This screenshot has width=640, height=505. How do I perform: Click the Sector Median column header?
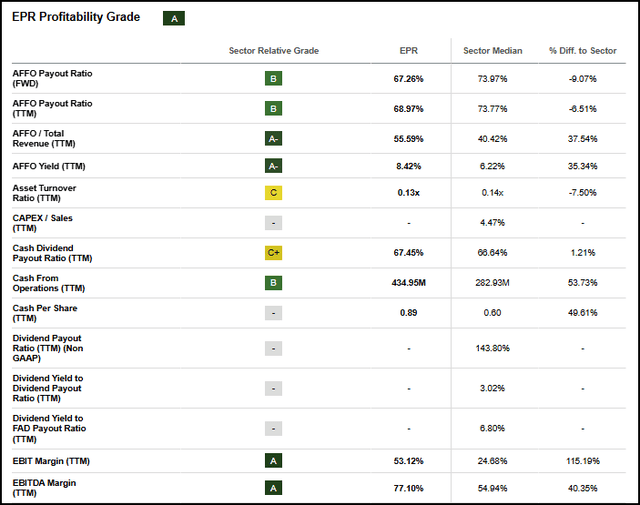pos(493,51)
